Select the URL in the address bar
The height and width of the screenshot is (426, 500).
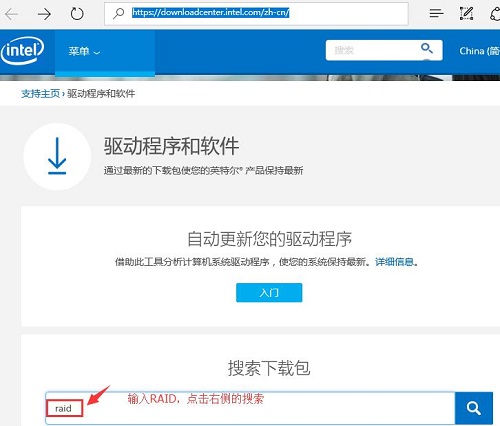[210, 13]
